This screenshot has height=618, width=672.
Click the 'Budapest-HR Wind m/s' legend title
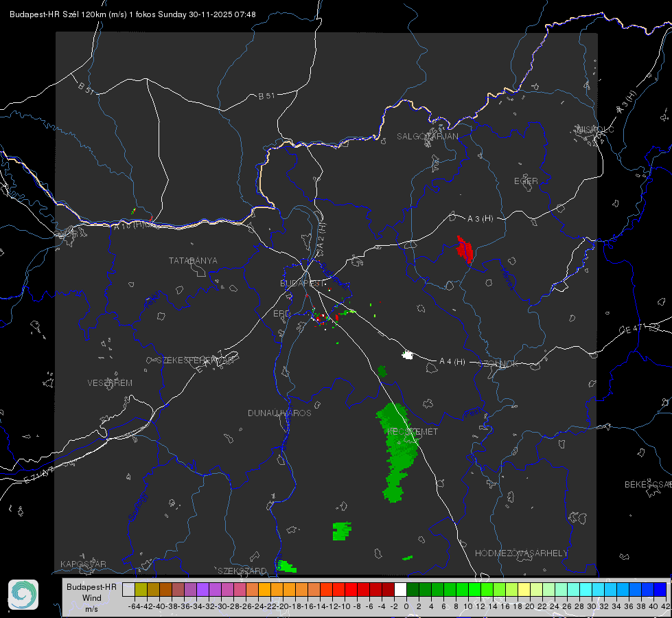tap(92, 598)
